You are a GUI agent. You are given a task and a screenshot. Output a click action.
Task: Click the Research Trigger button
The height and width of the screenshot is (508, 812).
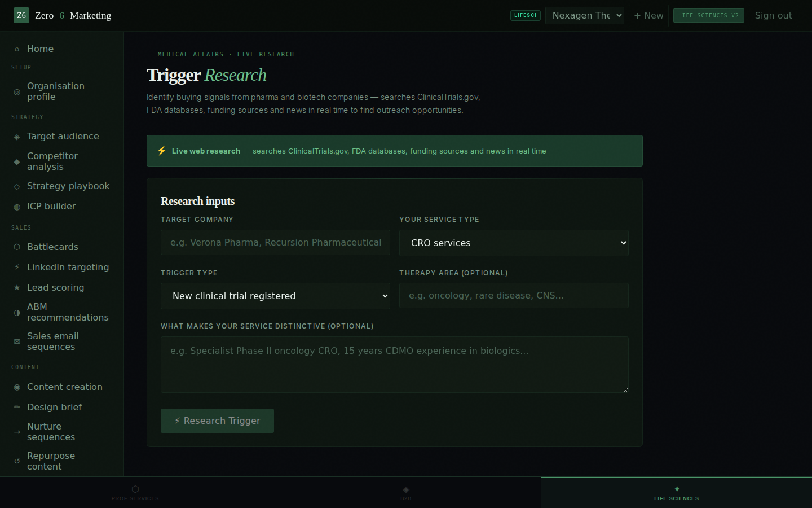(217, 421)
